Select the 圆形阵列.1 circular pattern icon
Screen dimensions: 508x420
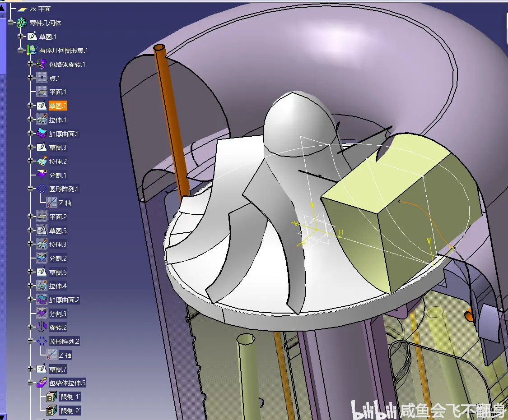click(42, 189)
